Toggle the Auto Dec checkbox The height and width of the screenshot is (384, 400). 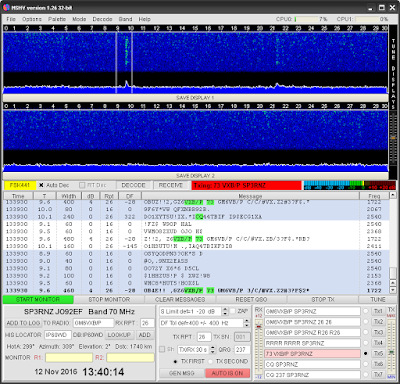[41, 185]
